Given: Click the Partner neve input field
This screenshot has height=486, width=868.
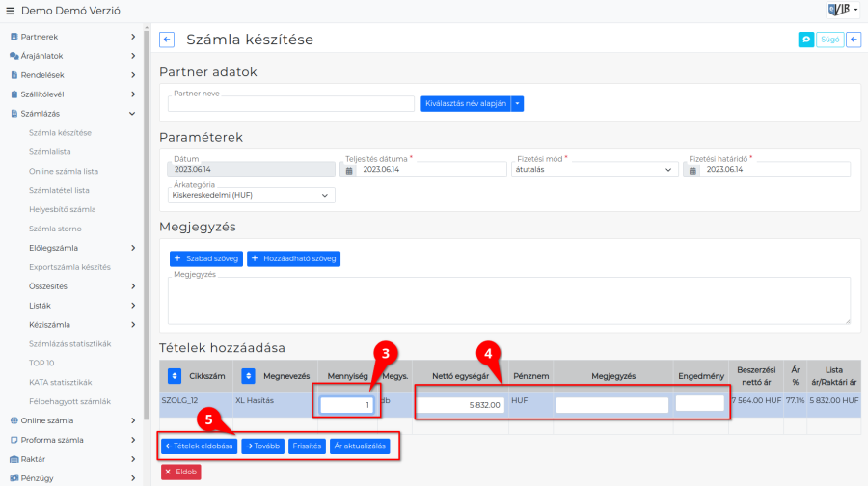Looking at the screenshot, I should point(290,104).
